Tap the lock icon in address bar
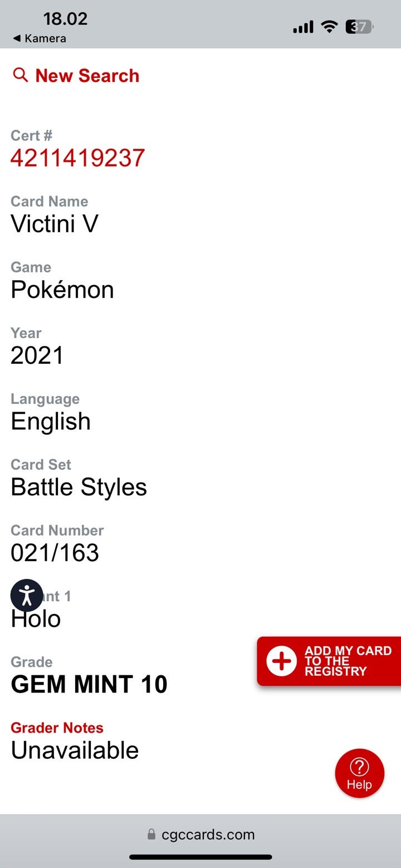The width and height of the screenshot is (401, 868). click(x=151, y=835)
